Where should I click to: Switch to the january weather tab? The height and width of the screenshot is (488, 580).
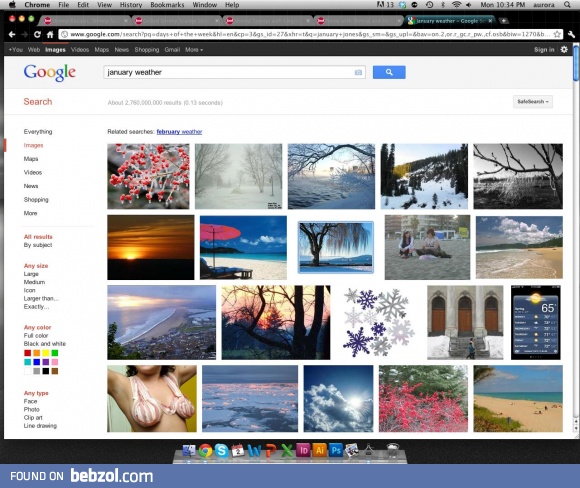coord(449,21)
